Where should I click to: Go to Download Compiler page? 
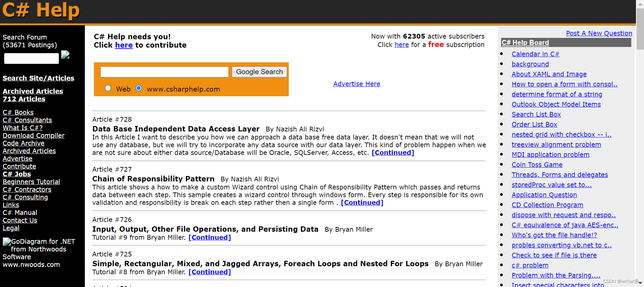click(34, 135)
